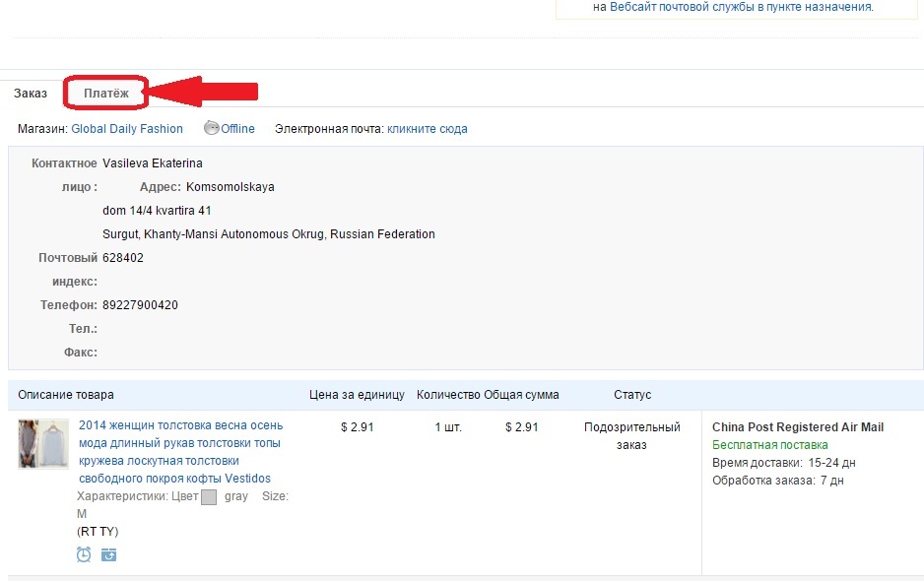Click the Статус column header
Screen dimensions: 924x581
click(632, 395)
